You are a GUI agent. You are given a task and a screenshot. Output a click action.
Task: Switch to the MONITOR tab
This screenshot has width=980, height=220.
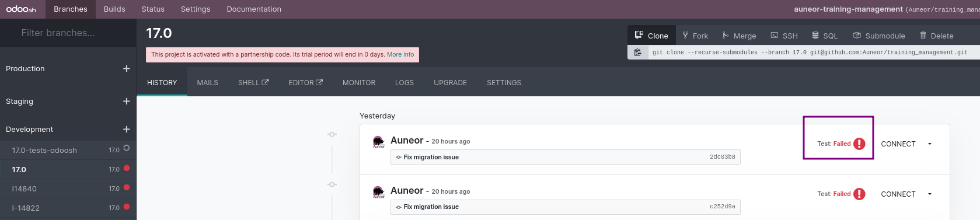point(359,83)
